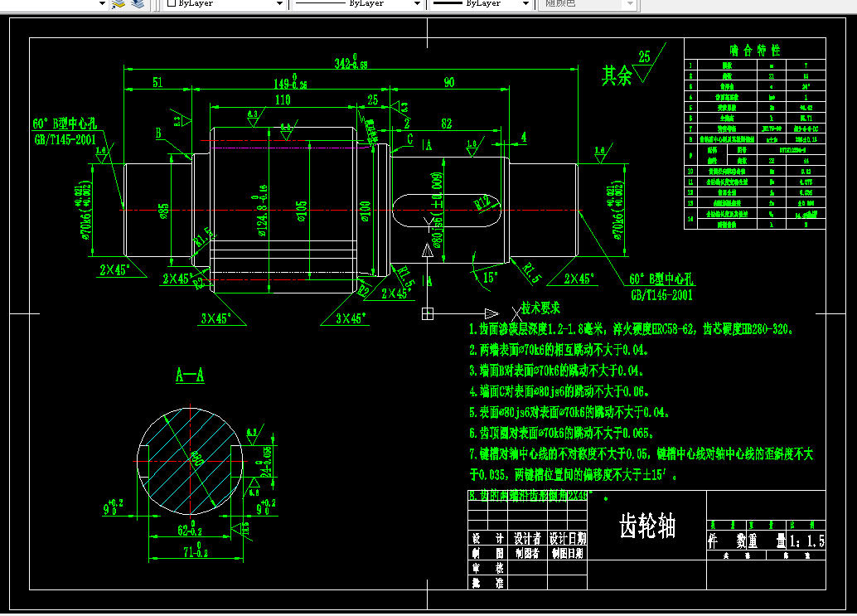The height and width of the screenshot is (616, 857).
Task: Select the 其余 surface finish note
Action: [x=617, y=75]
